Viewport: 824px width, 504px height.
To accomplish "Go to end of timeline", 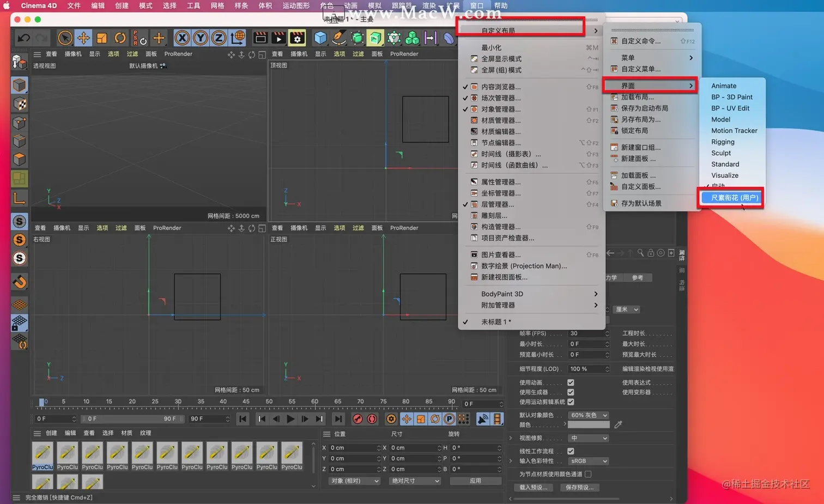I will pos(338,418).
